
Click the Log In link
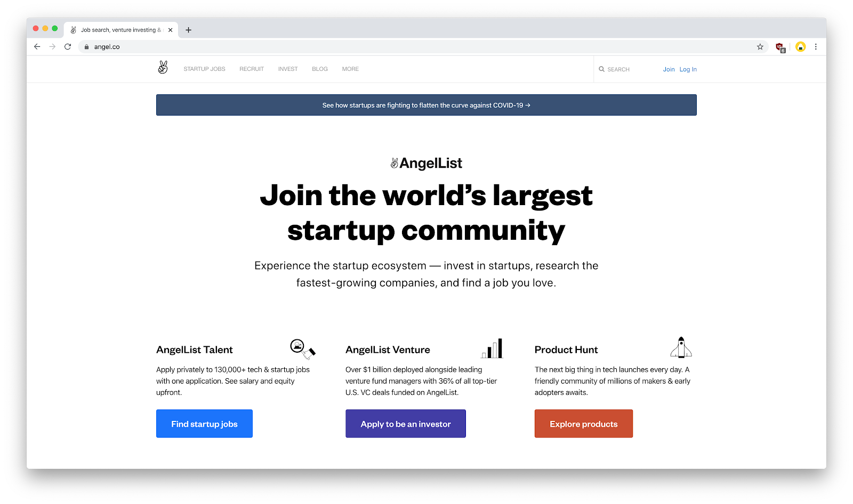click(688, 69)
